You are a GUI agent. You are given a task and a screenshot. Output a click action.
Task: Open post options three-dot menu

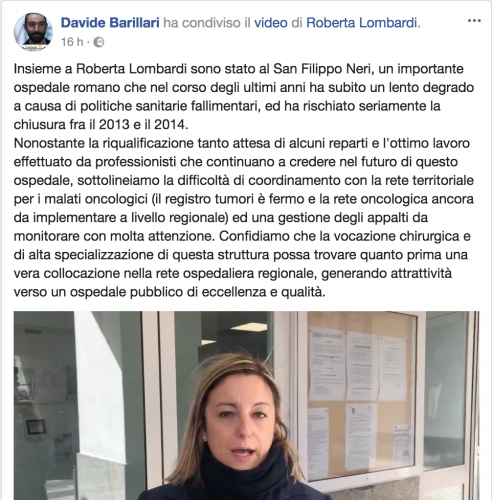(x=474, y=21)
